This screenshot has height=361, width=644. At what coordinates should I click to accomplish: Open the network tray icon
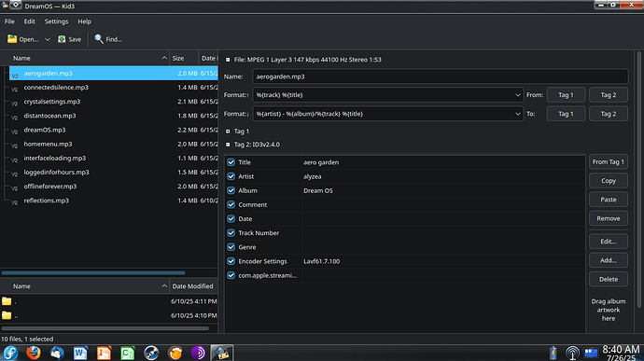point(572,353)
